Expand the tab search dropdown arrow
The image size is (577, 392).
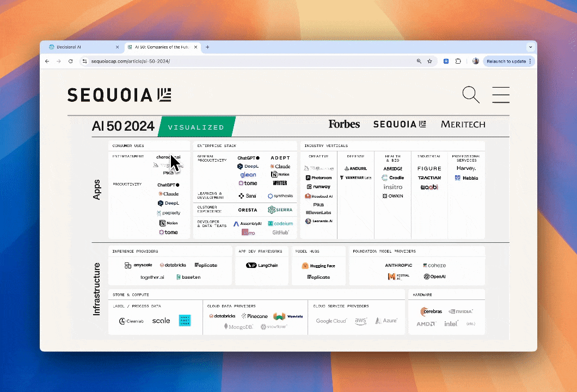(530, 47)
